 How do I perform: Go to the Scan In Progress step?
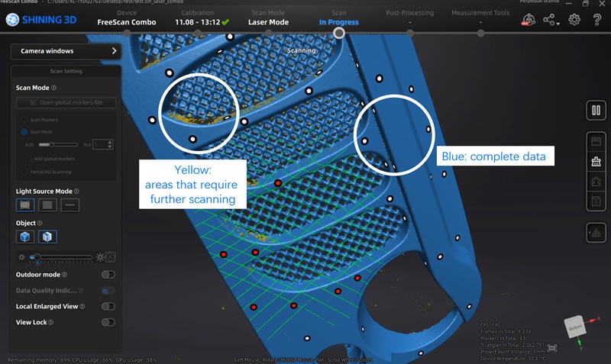click(x=338, y=18)
